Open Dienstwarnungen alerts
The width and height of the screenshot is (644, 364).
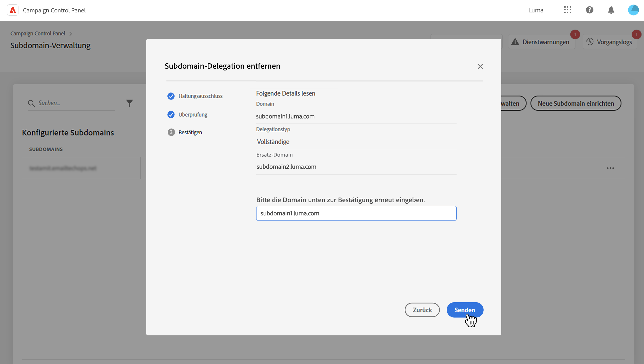pyautogui.click(x=541, y=42)
